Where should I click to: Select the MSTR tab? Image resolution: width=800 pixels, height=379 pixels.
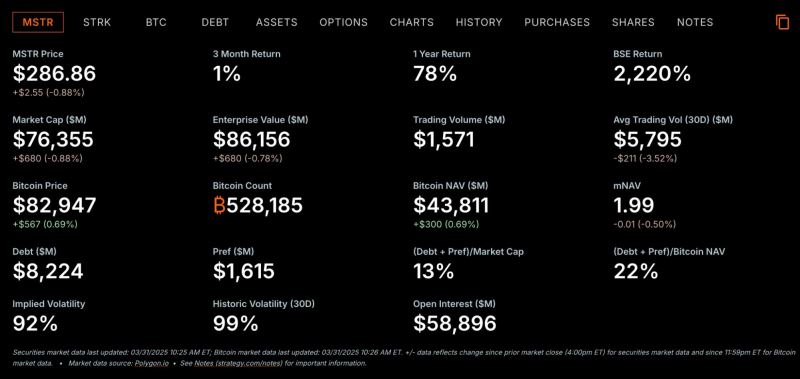point(38,22)
